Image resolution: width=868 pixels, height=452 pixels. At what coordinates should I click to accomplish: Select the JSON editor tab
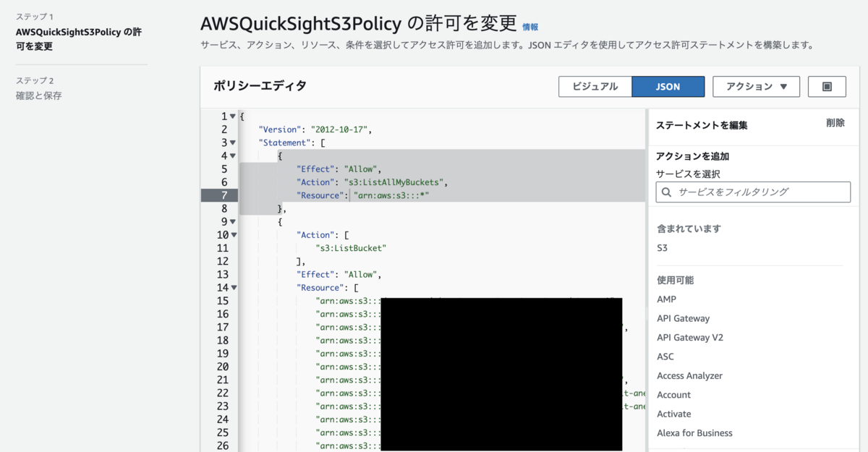[668, 86]
